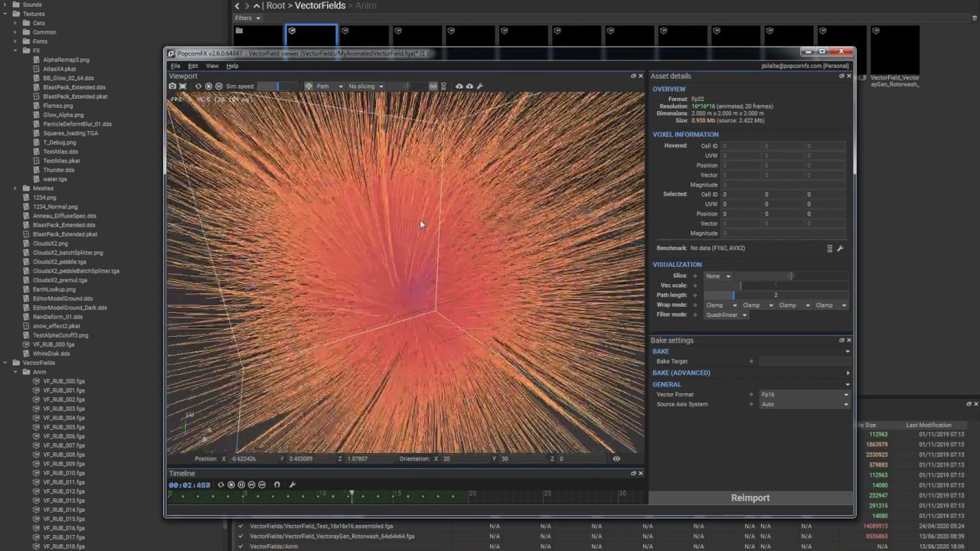Adjust the Sim speed slider
Image resolution: width=980 pixels, height=551 pixels.
(277, 86)
